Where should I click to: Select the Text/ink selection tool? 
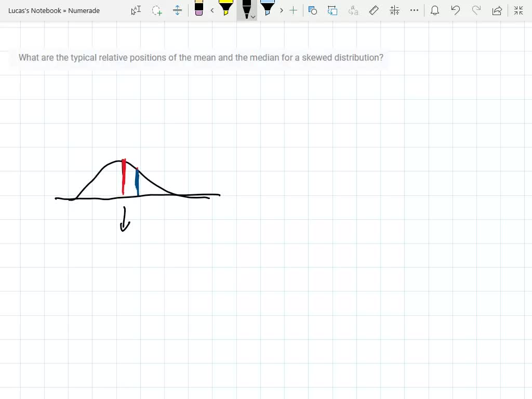[x=136, y=10]
